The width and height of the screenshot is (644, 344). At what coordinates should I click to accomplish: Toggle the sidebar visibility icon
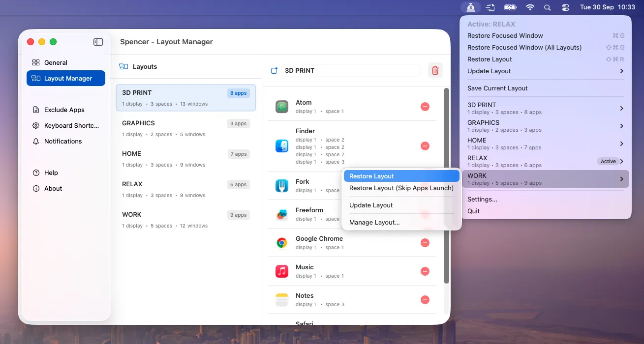[98, 42]
